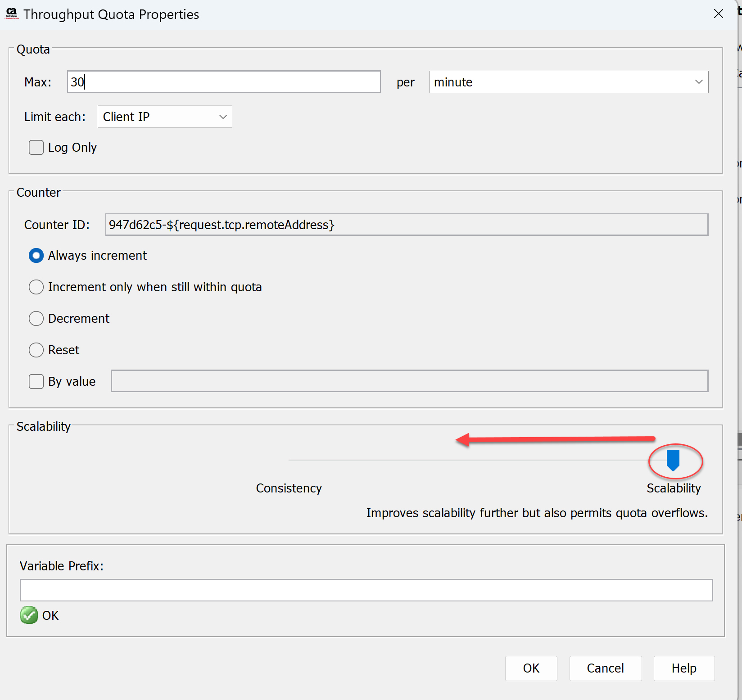Image resolution: width=742 pixels, height=700 pixels.
Task: Open the per minute time unit dropdown
Action: coord(568,82)
